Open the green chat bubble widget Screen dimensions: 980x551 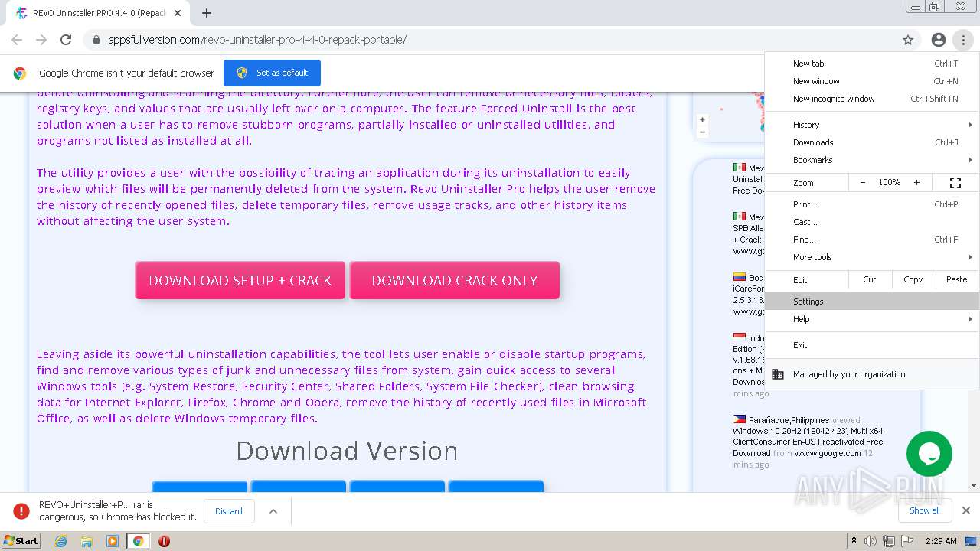929,454
